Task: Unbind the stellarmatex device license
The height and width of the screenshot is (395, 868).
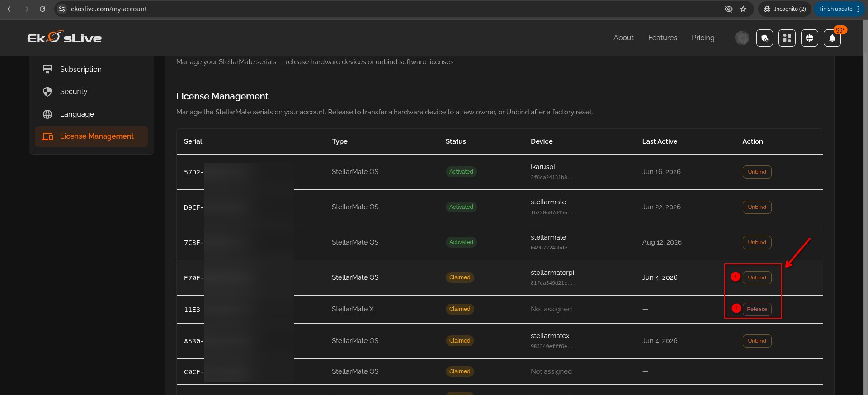Action: pos(757,341)
